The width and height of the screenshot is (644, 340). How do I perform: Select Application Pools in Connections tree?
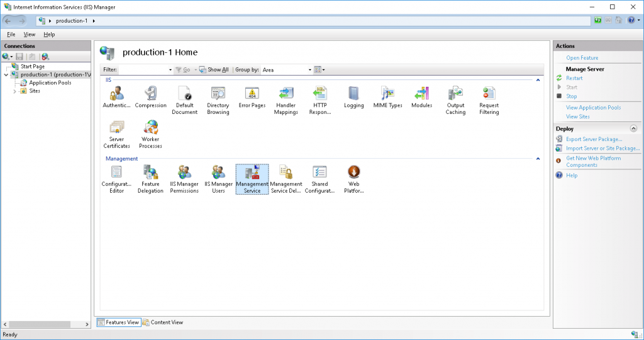point(50,82)
